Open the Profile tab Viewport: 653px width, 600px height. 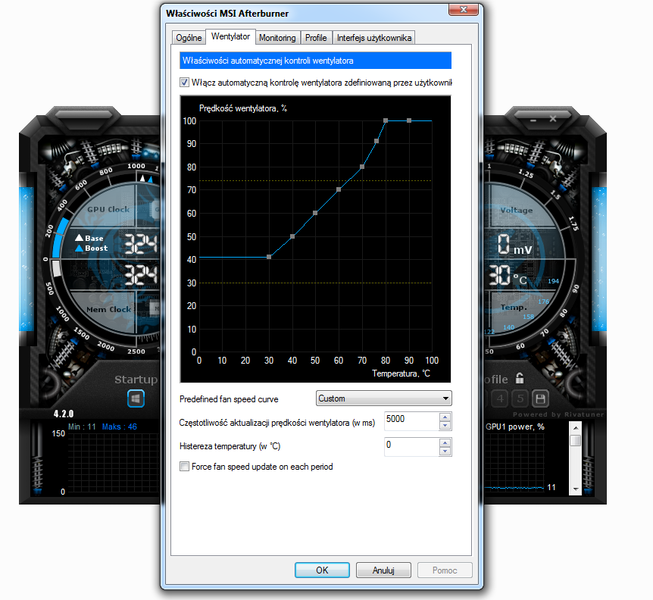[316, 38]
